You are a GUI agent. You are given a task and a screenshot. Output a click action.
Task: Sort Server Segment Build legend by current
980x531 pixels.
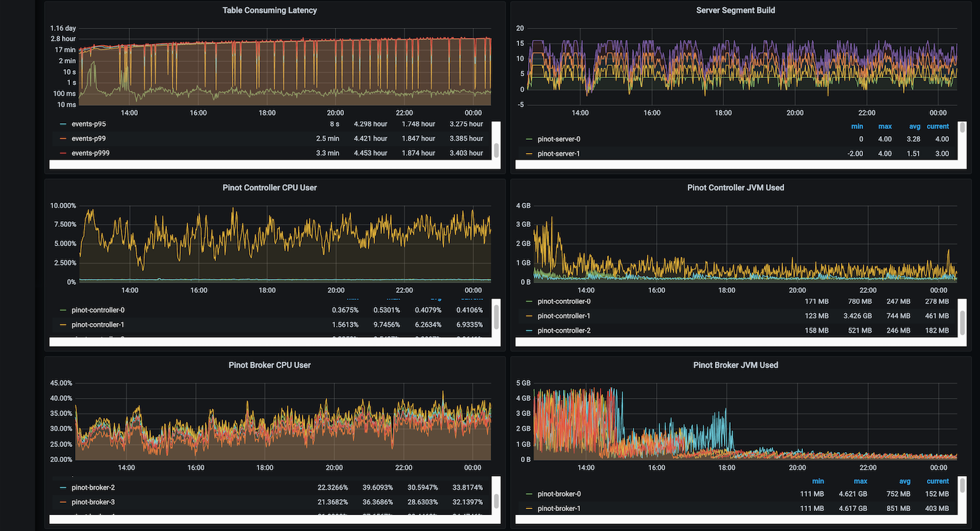(x=937, y=127)
